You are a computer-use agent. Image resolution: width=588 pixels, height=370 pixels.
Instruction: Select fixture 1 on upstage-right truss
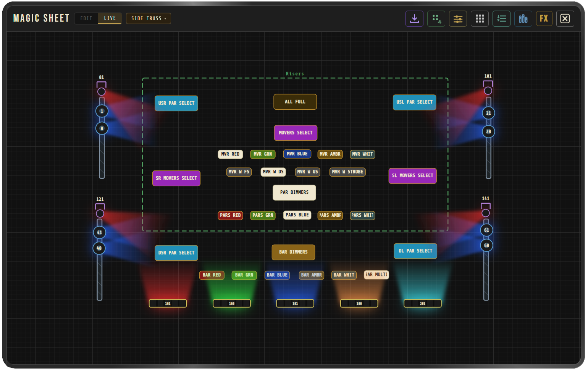coord(102,111)
